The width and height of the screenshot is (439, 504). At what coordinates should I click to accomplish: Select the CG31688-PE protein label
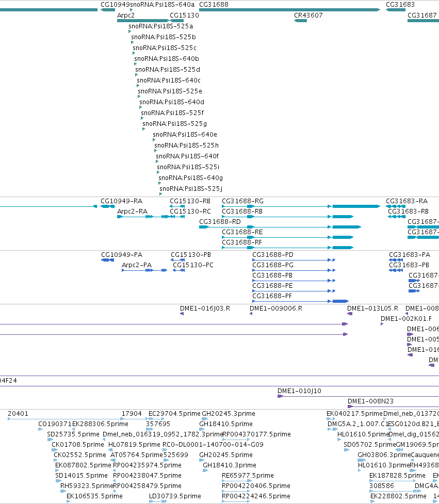point(272,286)
